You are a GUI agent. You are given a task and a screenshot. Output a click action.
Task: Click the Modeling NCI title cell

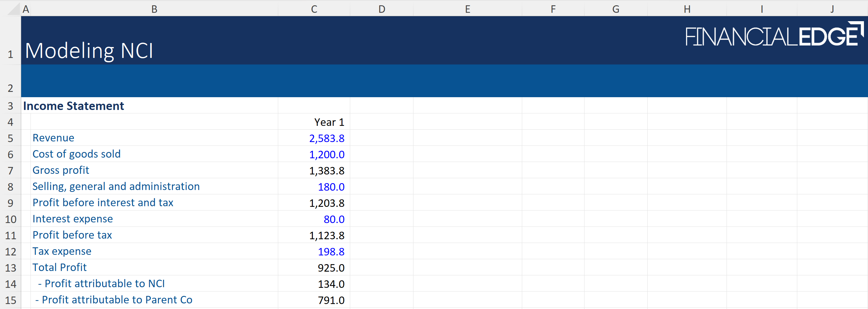[89, 50]
